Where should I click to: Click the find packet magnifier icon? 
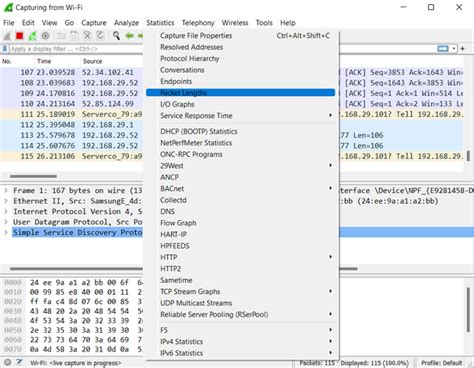pyautogui.click(x=116, y=36)
